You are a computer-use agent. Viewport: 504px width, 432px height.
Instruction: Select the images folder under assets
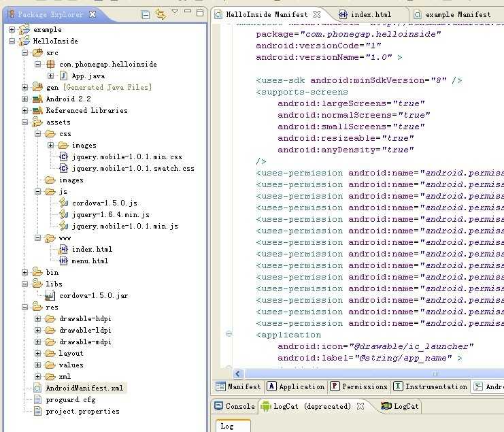pyautogui.click(x=71, y=180)
